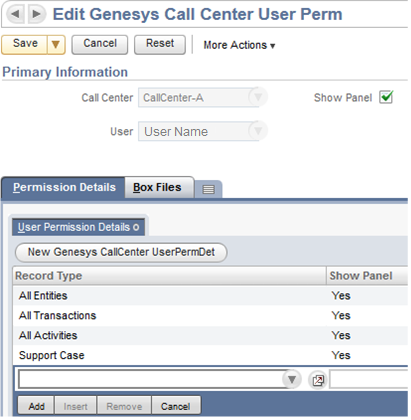Click Yes in the All Transactions row

[x=341, y=315]
